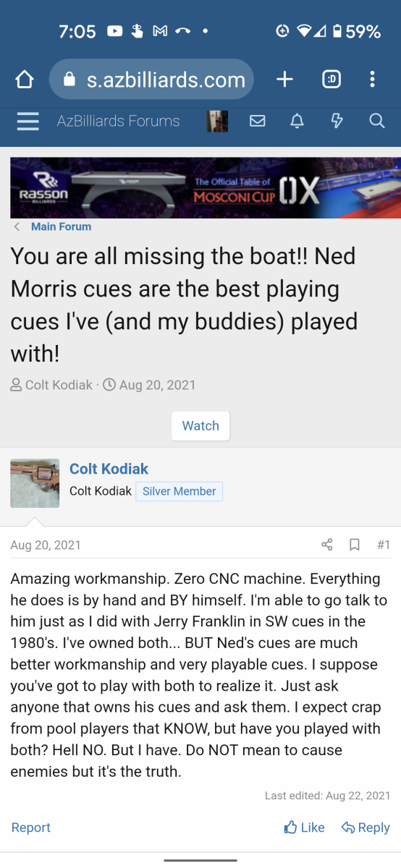The width and height of the screenshot is (401, 868).
Task: Open What's New lightning icon
Action: (337, 122)
